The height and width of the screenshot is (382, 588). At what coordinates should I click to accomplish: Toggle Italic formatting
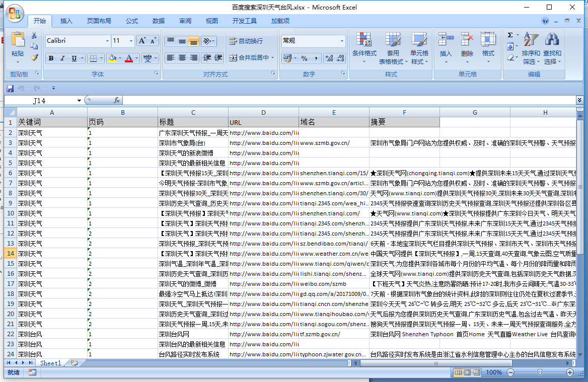[x=62, y=58]
